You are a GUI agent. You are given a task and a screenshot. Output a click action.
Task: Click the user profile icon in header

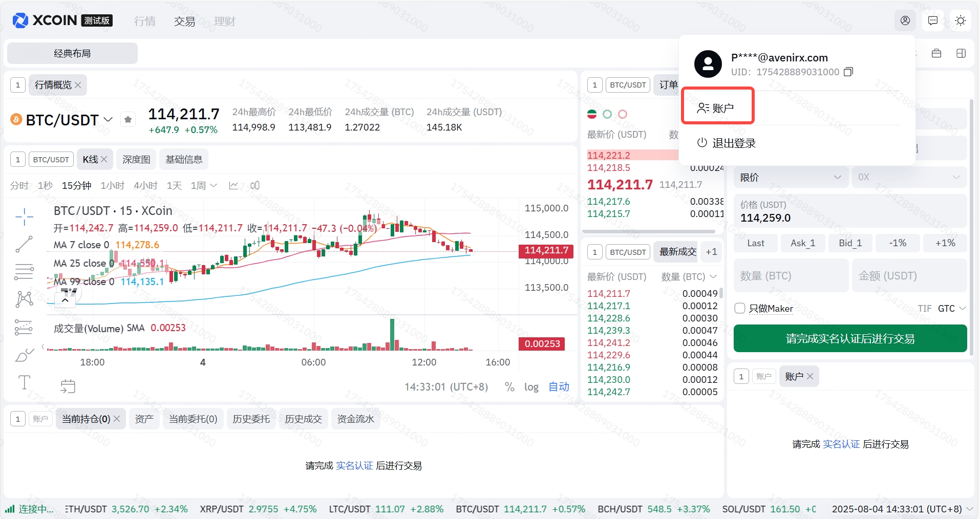tap(905, 20)
